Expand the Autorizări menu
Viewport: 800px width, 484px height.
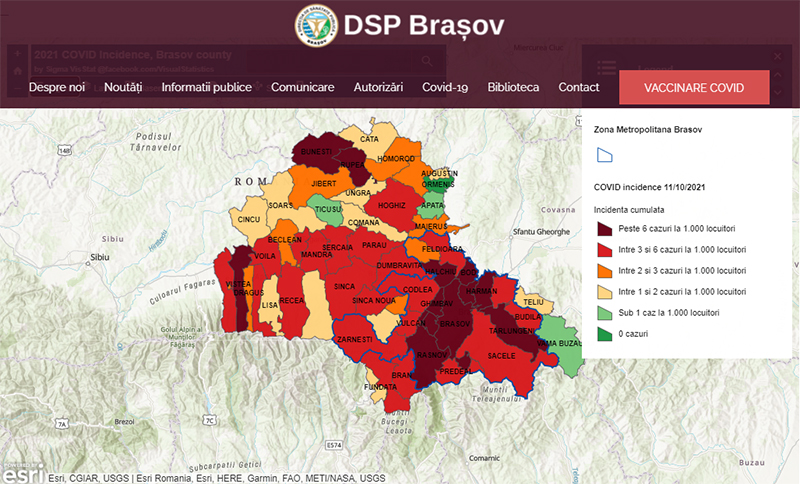click(378, 87)
